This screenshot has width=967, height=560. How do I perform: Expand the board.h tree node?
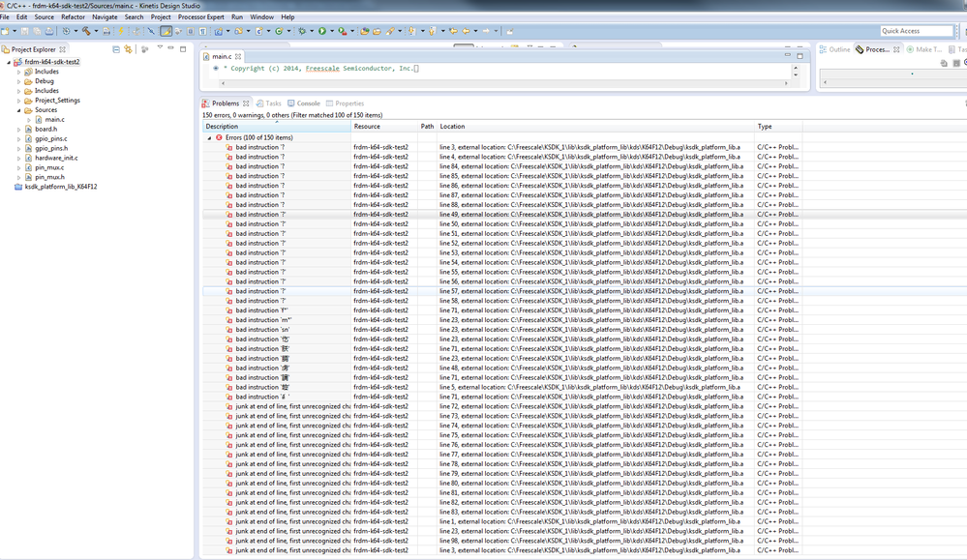[19, 130]
